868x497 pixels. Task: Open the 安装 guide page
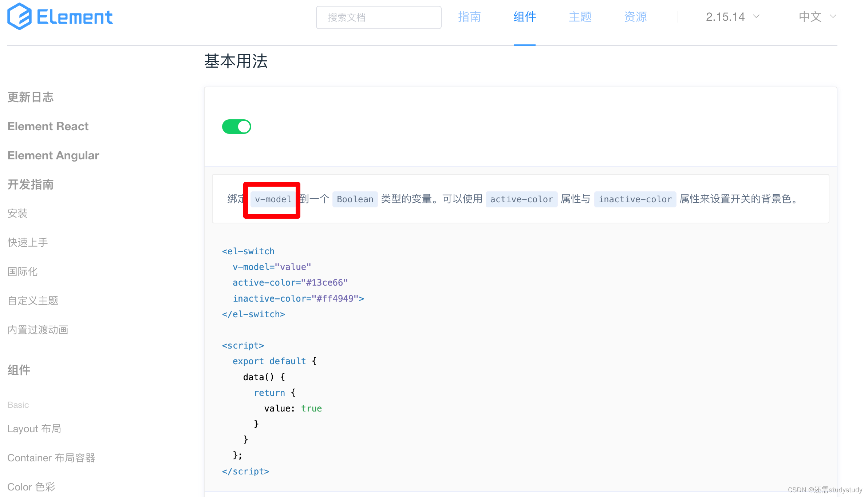pos(17,214)
